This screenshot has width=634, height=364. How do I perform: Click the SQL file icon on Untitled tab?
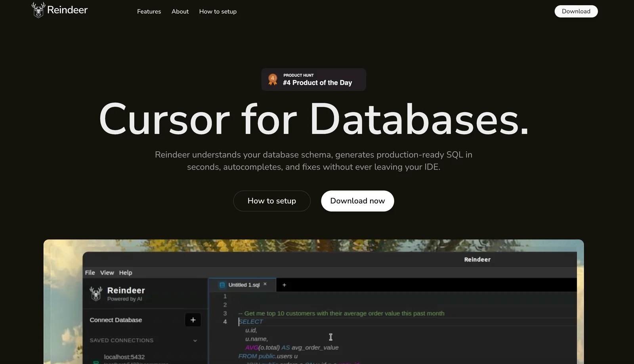click(x=222, y=285)
